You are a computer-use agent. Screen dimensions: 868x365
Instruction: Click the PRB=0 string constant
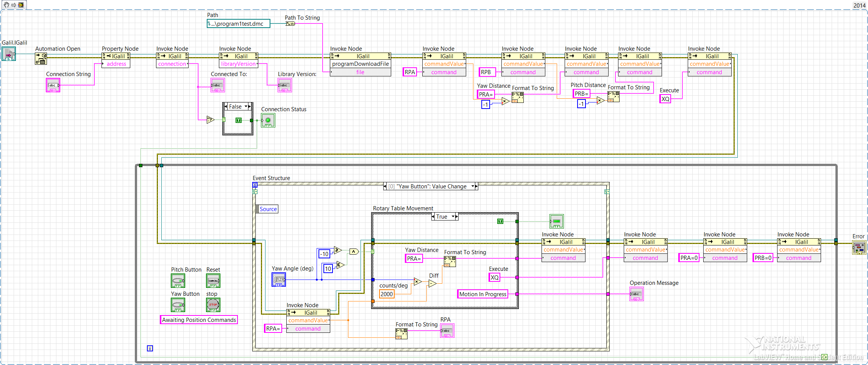[763, 258]
